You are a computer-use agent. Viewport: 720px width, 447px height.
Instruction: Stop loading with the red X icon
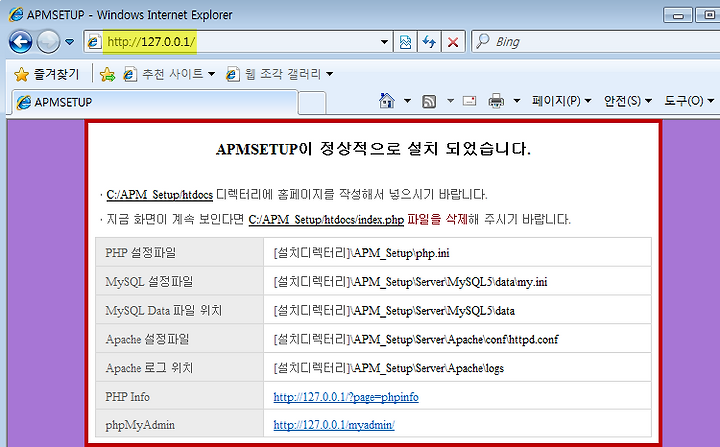[453, 42]
